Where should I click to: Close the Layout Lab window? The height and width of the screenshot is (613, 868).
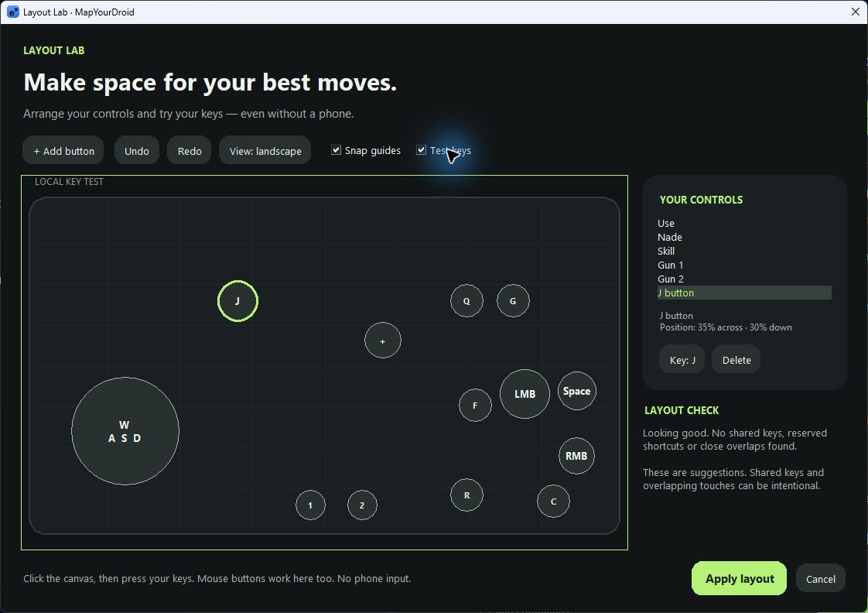pos(856,12)
